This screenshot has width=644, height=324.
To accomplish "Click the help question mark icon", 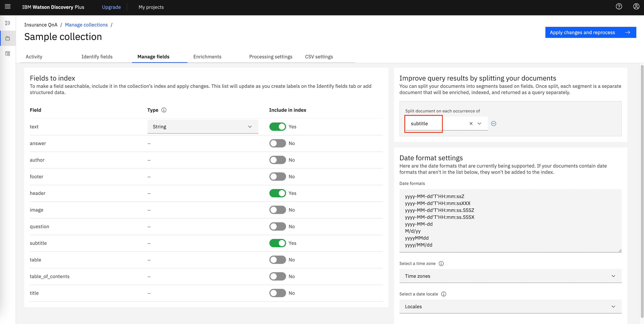I will [x=619, y=7].
